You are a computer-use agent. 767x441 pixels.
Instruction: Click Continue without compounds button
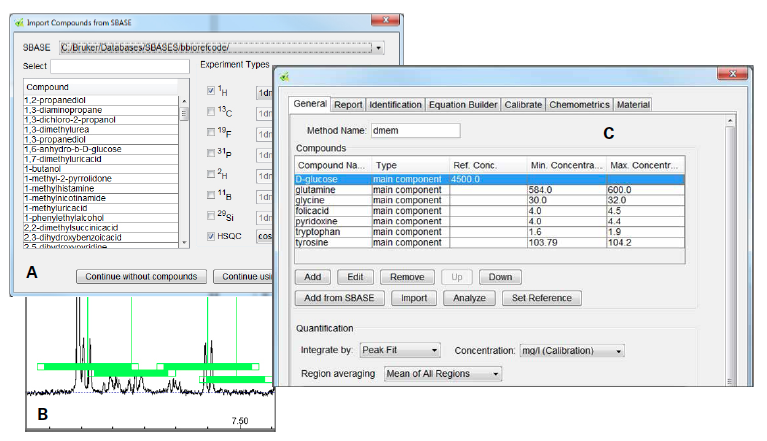(x=141, y=277)
